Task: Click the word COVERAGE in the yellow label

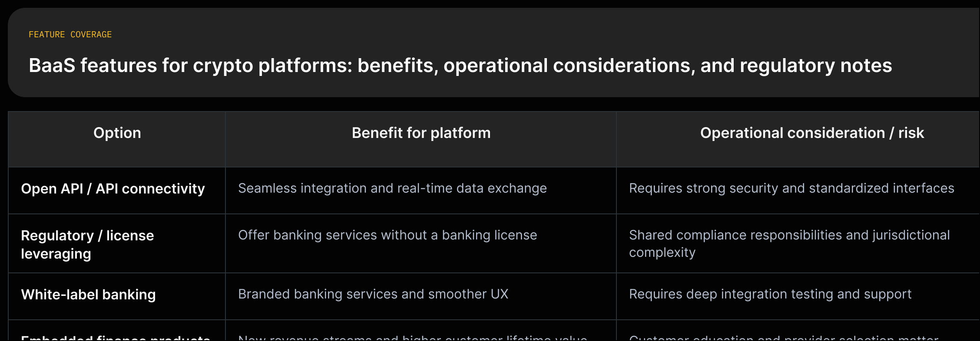Action: coord(91,34)
